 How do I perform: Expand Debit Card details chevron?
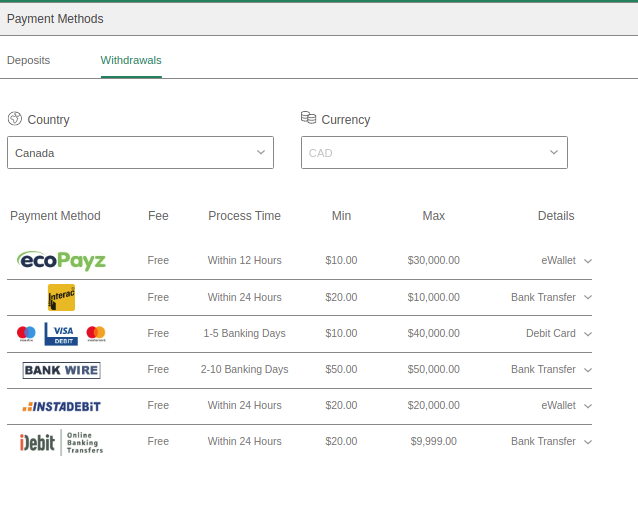click(588, 334)
